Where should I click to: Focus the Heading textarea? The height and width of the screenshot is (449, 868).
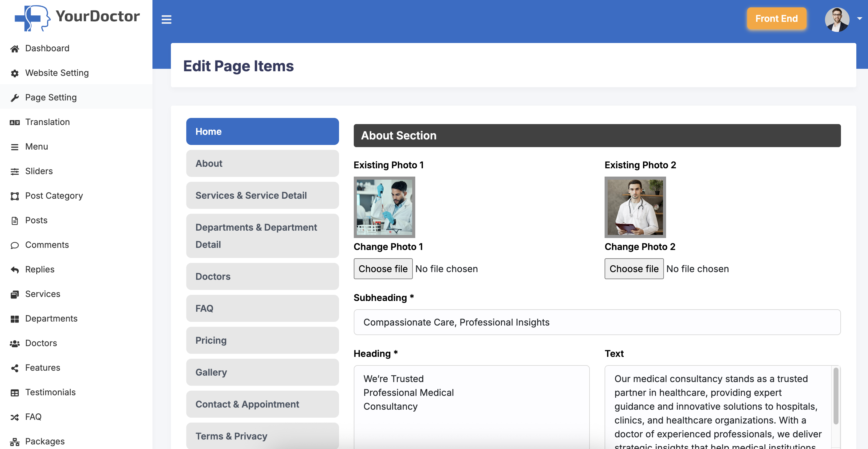click(471, 407)
